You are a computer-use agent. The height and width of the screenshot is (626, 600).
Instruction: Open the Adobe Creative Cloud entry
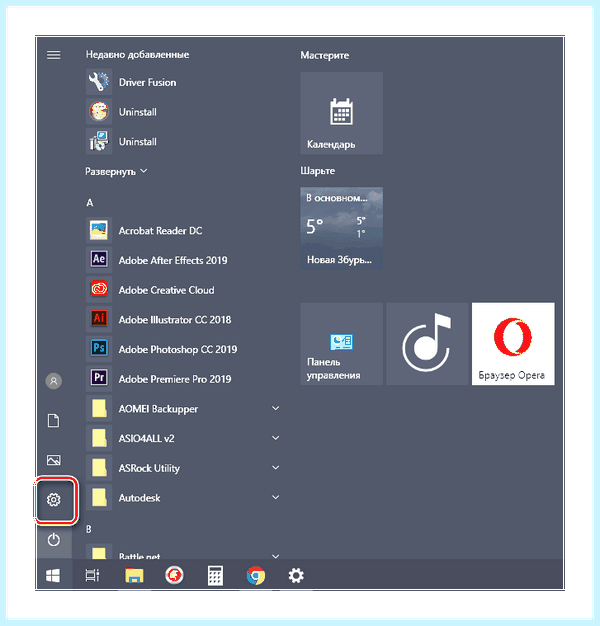click(x=183, y=289)
